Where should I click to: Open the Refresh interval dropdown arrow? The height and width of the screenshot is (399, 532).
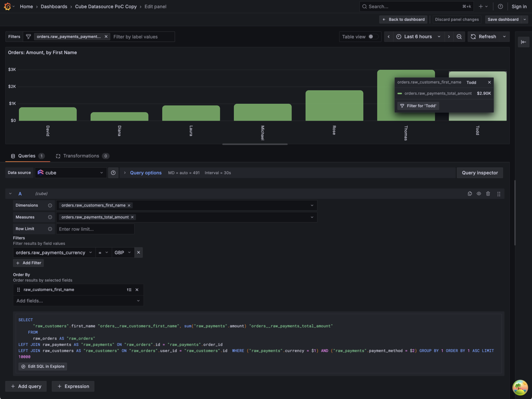tap(504, 37)
